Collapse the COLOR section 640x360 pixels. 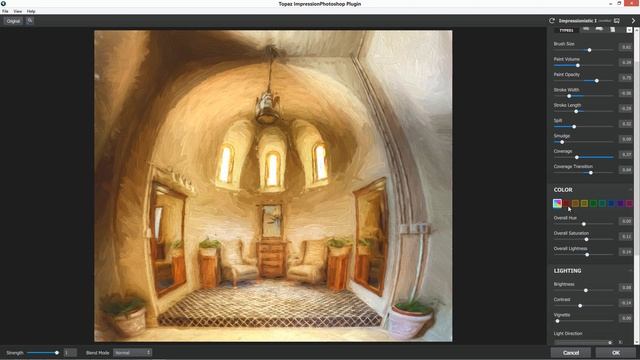[x=631, y=190]
